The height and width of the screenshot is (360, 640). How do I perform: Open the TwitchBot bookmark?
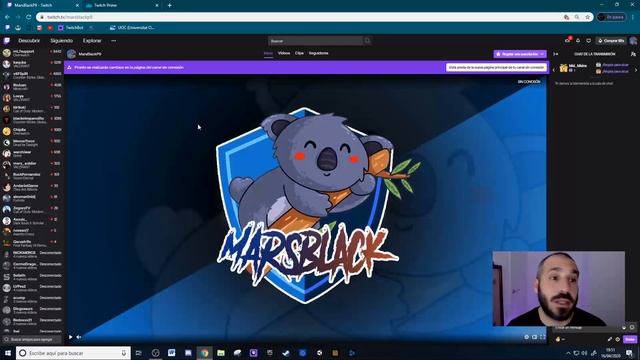(71, 28)
